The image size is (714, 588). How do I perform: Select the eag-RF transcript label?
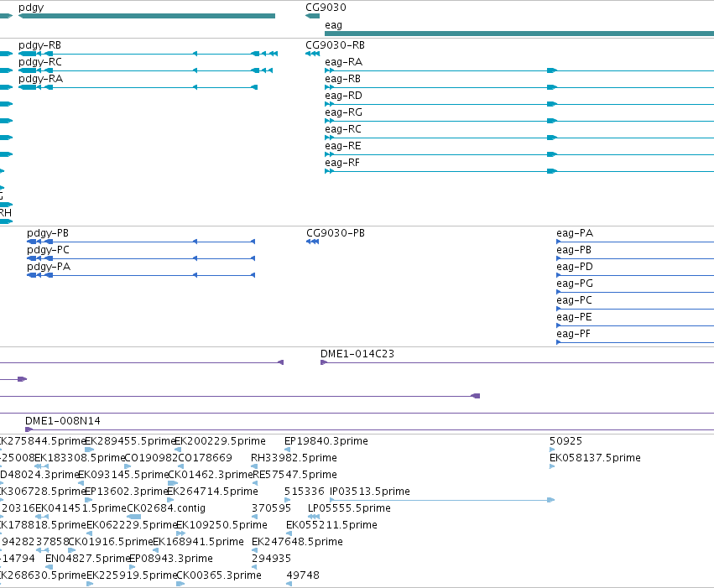pyautogui.click(x=342, y=163)
